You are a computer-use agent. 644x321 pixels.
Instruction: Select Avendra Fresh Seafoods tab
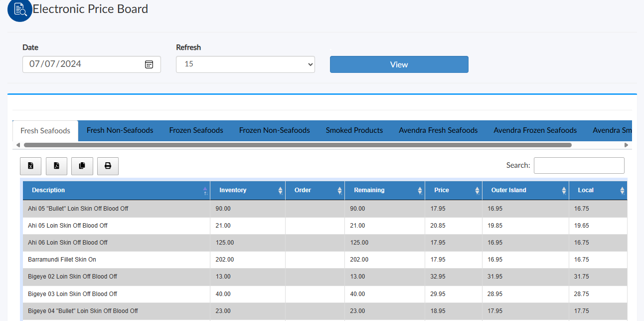438,130
